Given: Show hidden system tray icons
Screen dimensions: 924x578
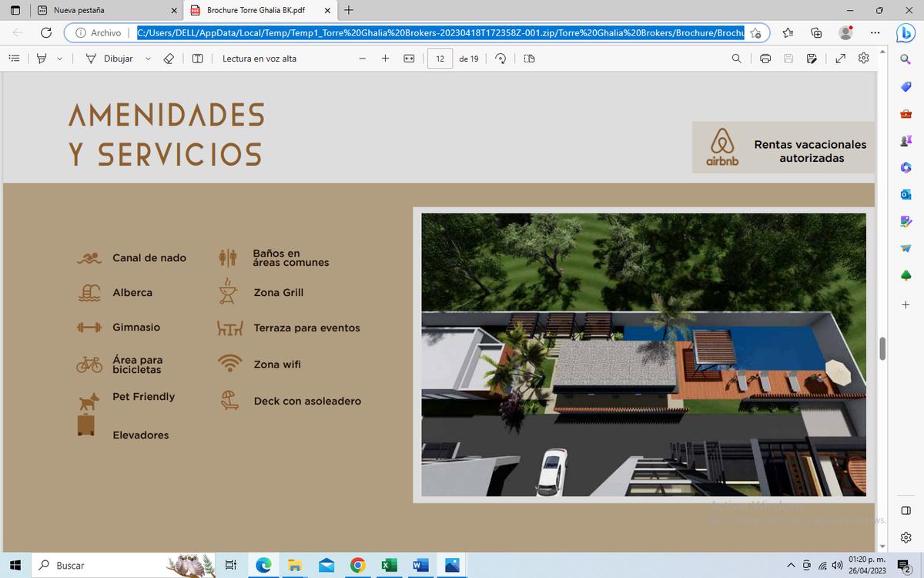Looking at the screenshot, I should 792,566.
